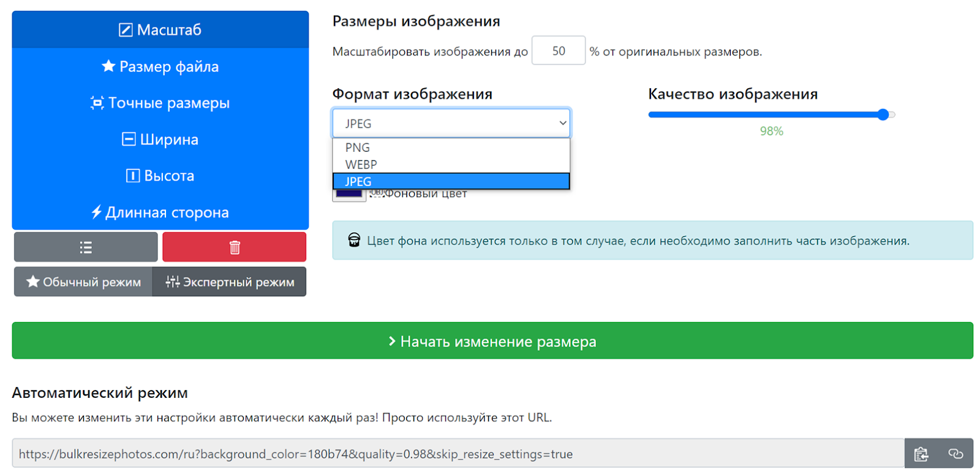Open the image format dropdown
The height and width of the screenshot is (472, 980).
pos(451,123)
